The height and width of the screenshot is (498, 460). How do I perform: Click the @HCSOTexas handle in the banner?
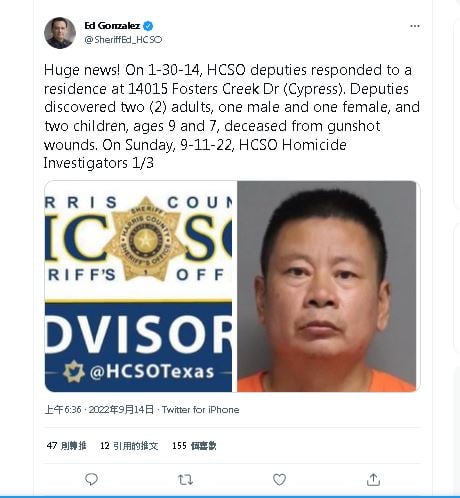[152, 372]
